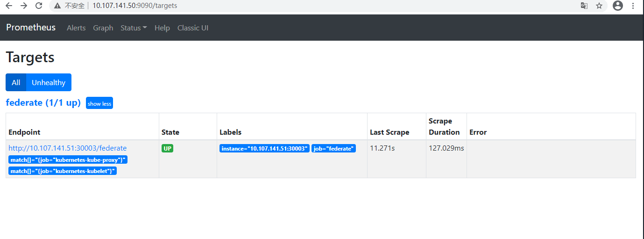This screenshot has width=644, height=239.
Task: Click the instance label badge
Action: [264, 148]
